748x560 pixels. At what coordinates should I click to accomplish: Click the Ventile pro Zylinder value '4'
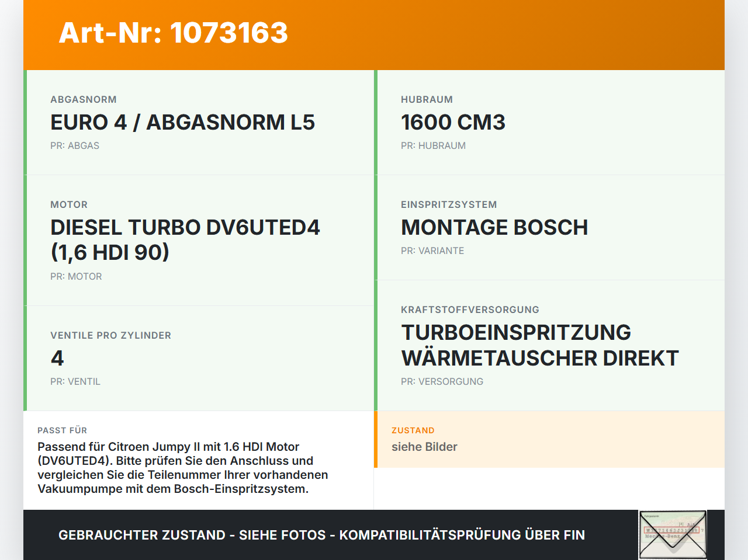pos(57,358)
